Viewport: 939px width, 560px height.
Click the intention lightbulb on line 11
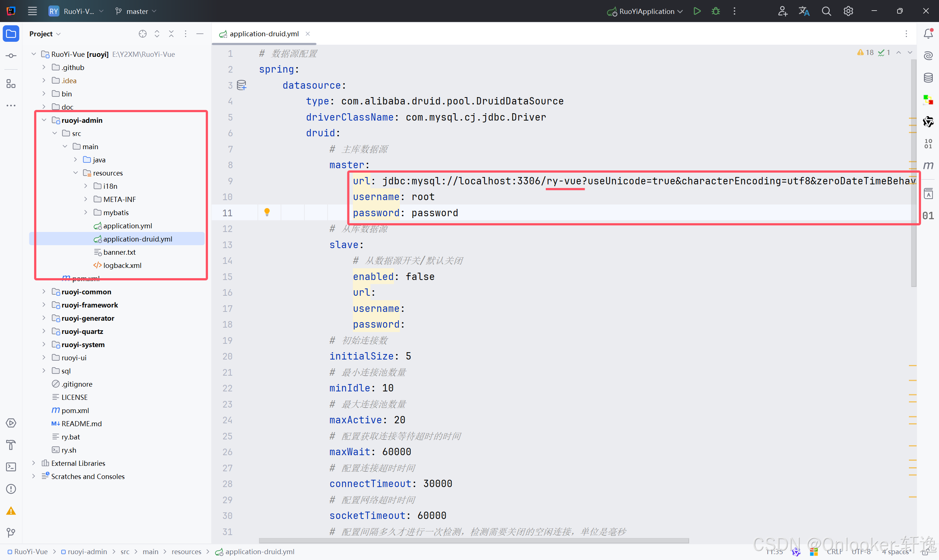(x=267, y=212)
